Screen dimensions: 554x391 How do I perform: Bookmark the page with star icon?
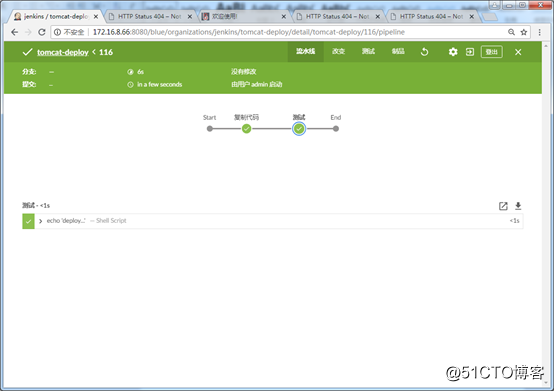point(524,32)
